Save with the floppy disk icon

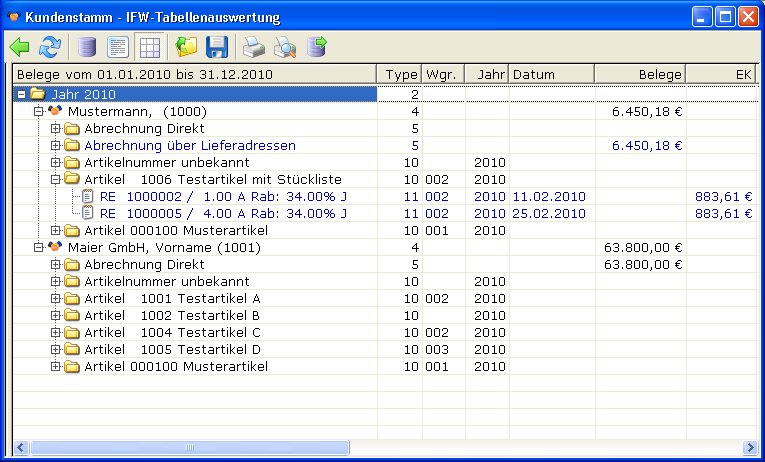tap(217, 46)
